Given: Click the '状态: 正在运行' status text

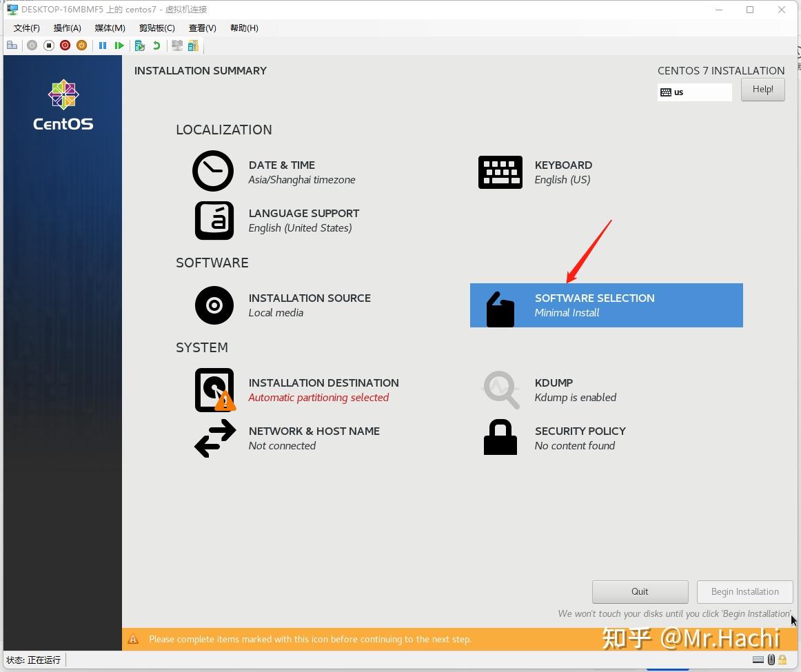Looking at the screenshot, I should point(33,660).
